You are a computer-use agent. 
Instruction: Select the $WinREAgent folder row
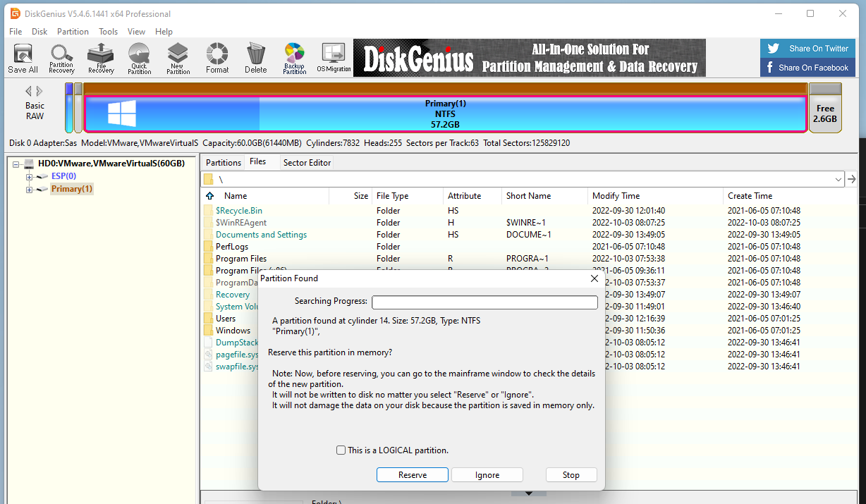[x=529, y=223]
